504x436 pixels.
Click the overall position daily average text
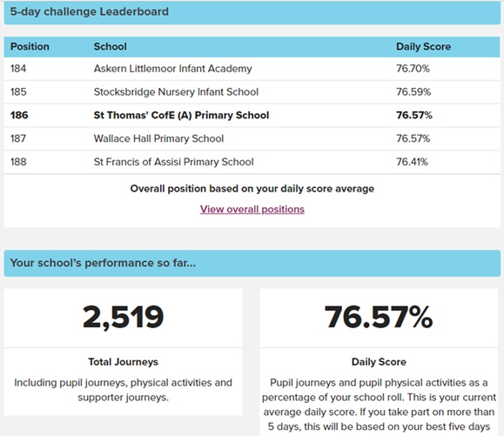[x=252, y=189]
